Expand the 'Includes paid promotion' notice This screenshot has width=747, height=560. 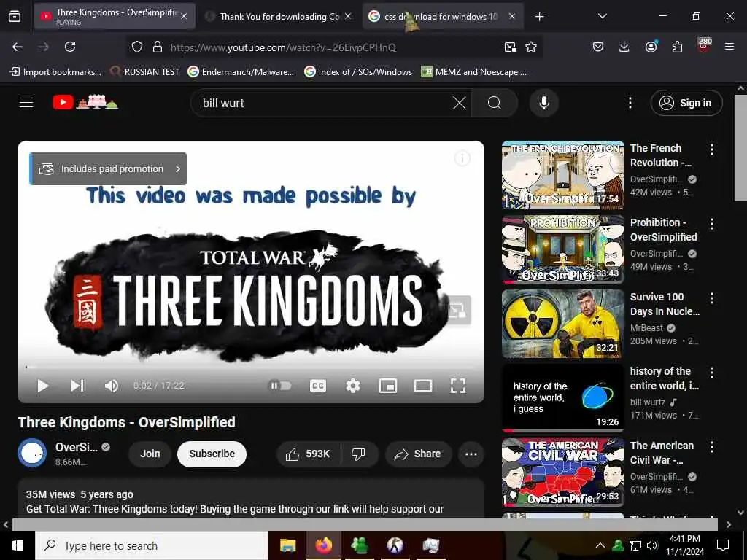point(108,168)
